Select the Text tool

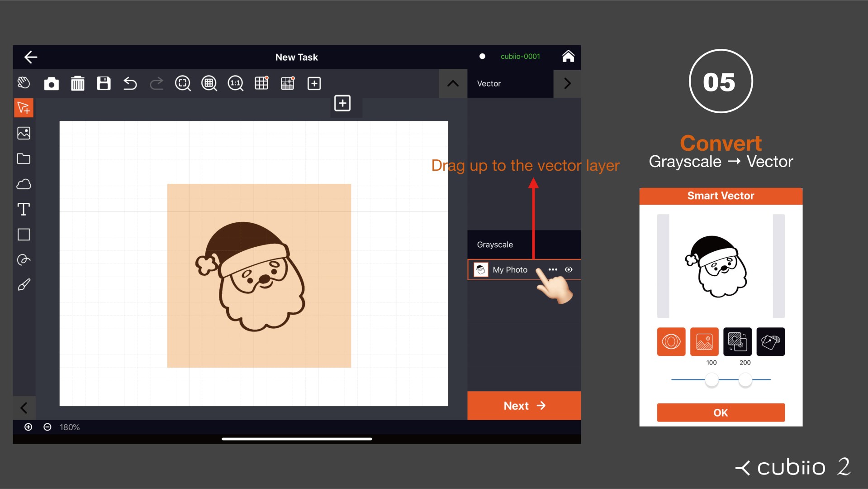click(x=24, y=209)
